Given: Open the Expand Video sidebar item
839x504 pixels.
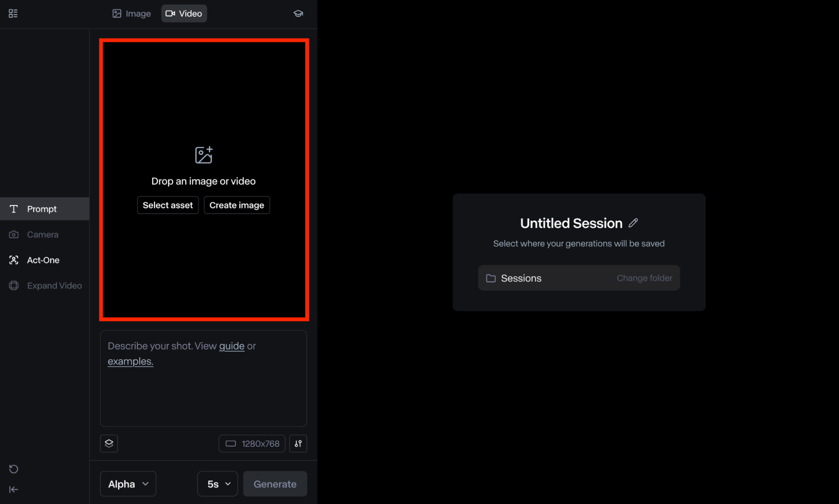Looking at the screenshot, I should point(44,286).
